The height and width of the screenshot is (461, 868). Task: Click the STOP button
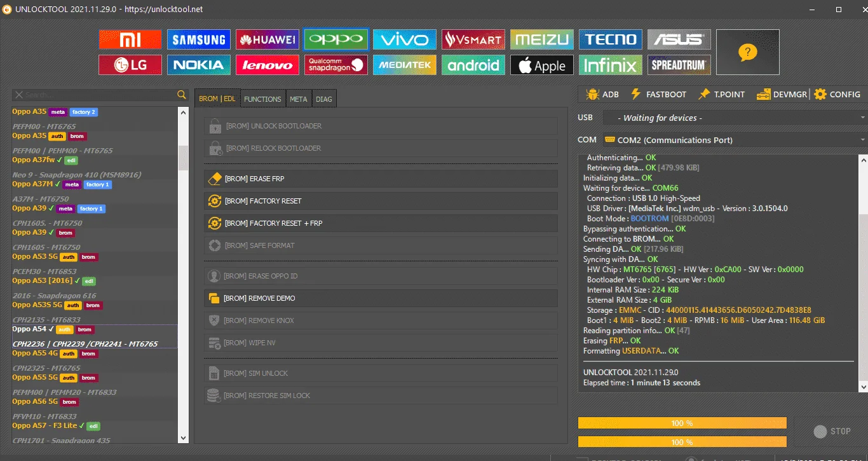(x=832, y=431)
